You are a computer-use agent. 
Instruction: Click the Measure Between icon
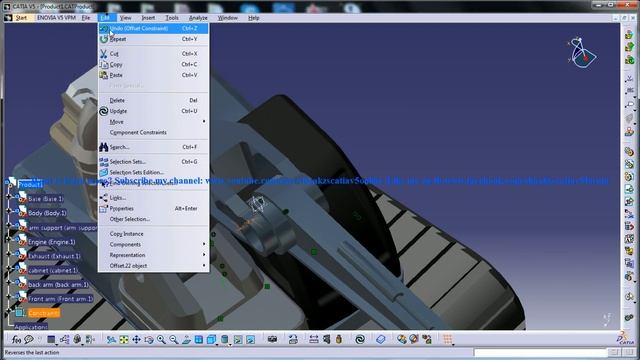pos(313,339)
